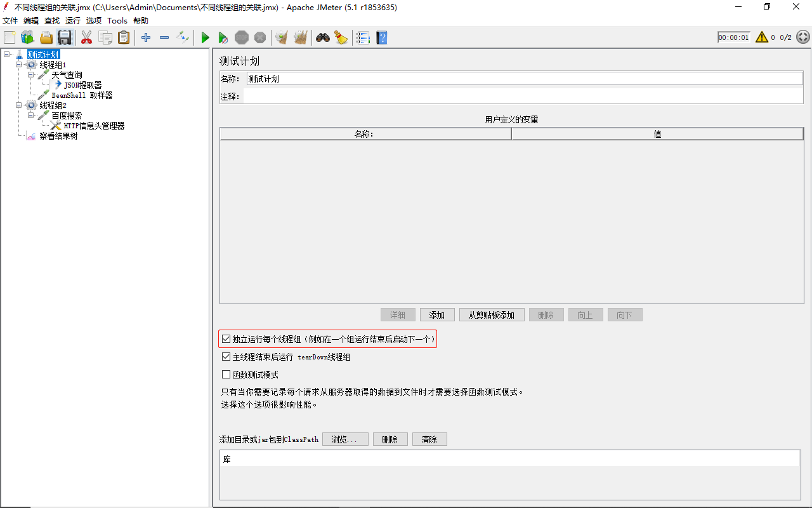This screenshot has width=812, height=508.
Task: Start the test with green play icon
Action: tap(205, 37)
